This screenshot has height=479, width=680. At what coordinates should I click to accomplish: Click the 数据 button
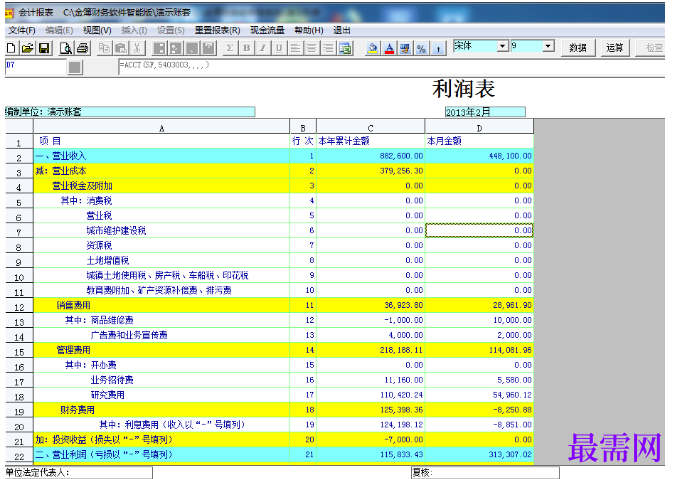[x=578, y=48]
